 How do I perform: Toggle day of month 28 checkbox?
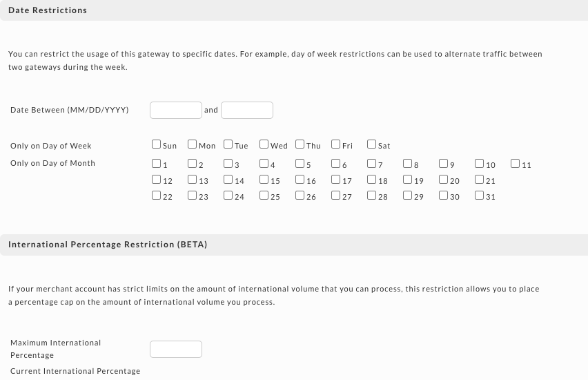click(371, 196)
